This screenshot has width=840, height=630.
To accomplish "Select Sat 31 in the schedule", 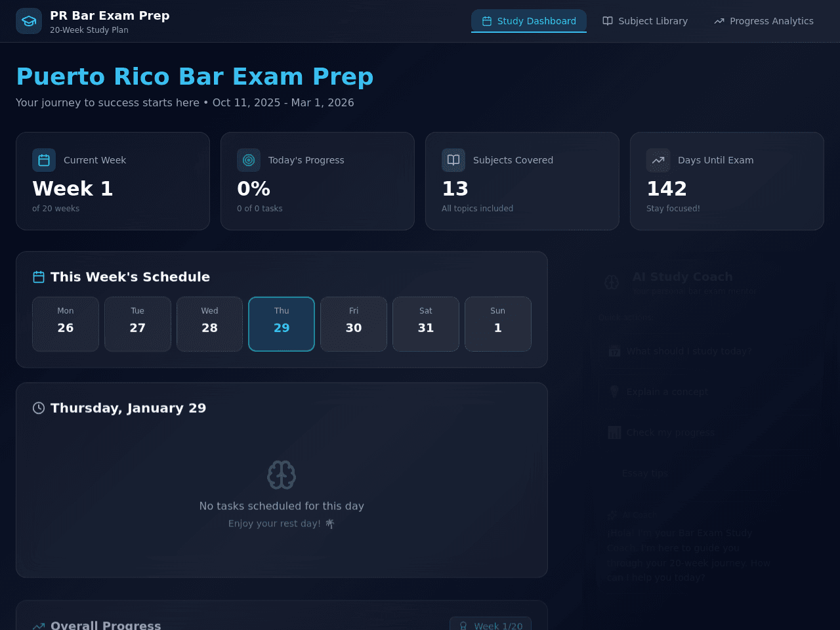I will pyautogui.click(x=426, y=324).
